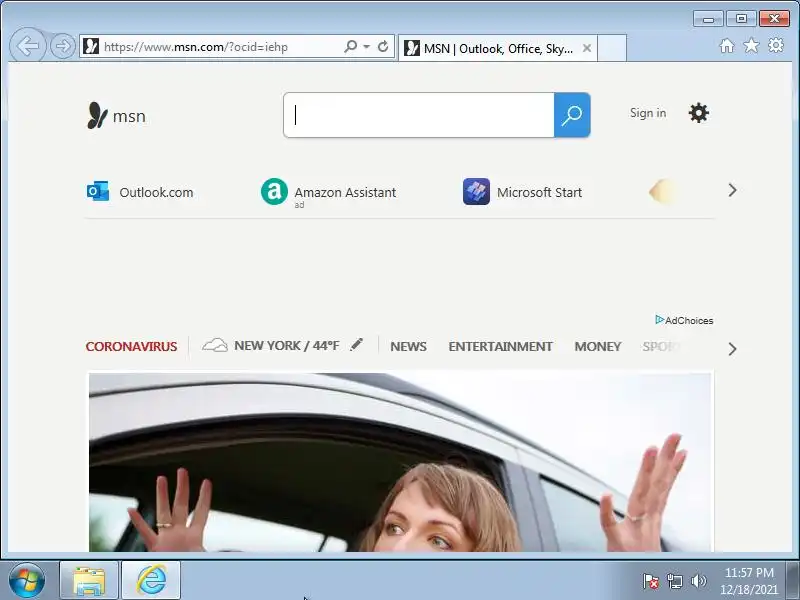Click the Outlook.com icon
Viewport: 800px width, 600px height.
click(98, 191)
